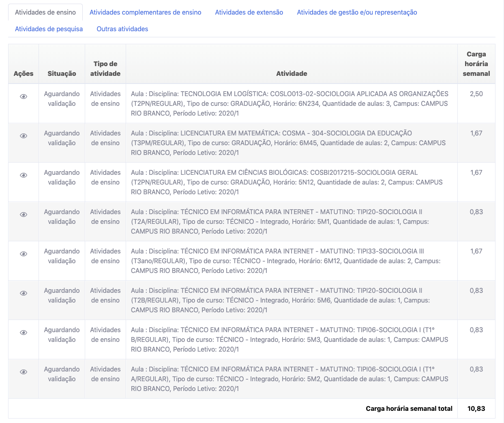The height and width of the screenshot is (423, 504).
Task: View the T2A/REGULAR Sociologia II activity
Action: [24, 215]
